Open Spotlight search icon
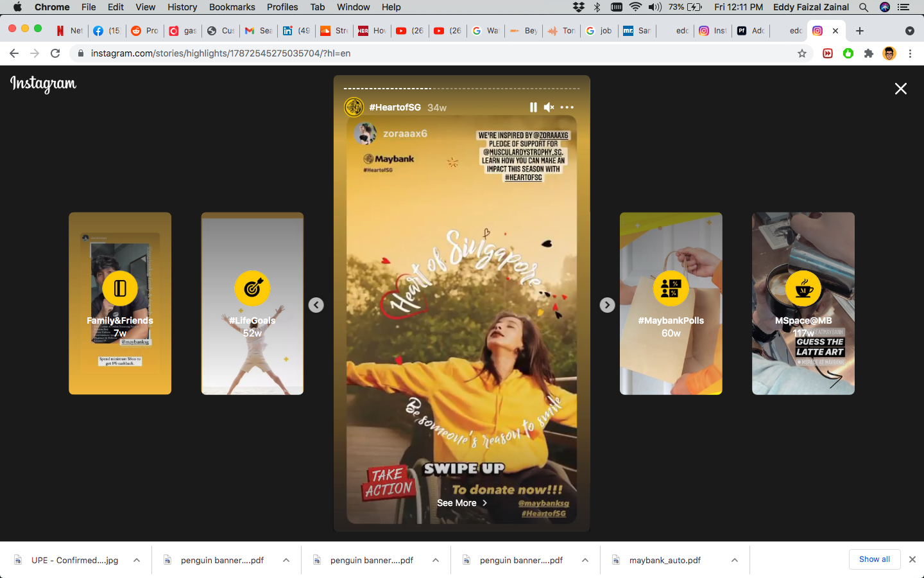This screenshot has height=578, width=924. [x=864, y=7]
